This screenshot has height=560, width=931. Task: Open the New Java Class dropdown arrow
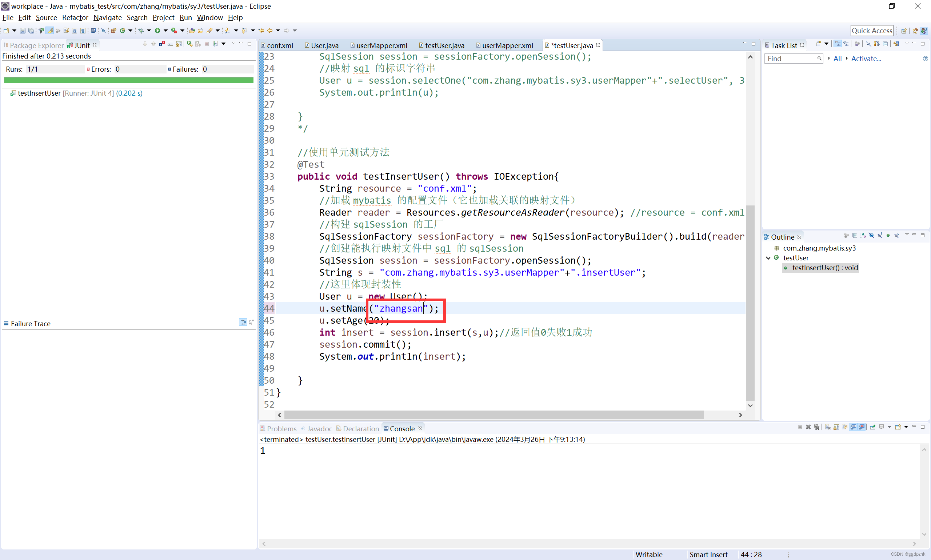(130, 31)
